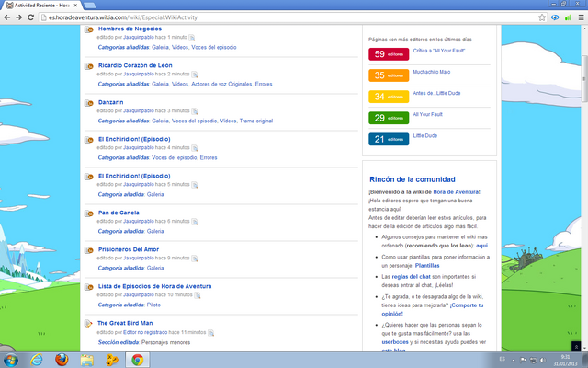Open Hora de Aventura link in welcome

[456, 192]
